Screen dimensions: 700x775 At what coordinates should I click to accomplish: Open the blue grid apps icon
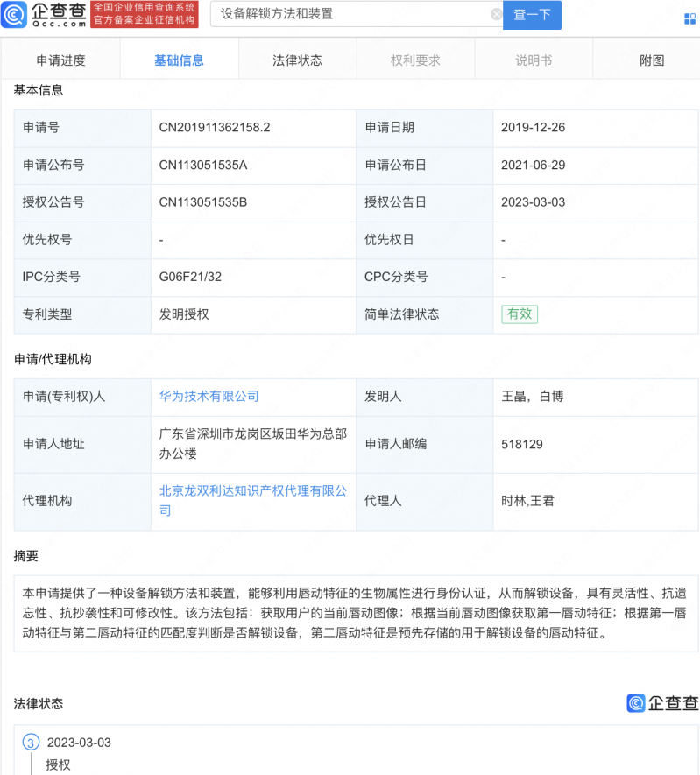coord(689,18)
